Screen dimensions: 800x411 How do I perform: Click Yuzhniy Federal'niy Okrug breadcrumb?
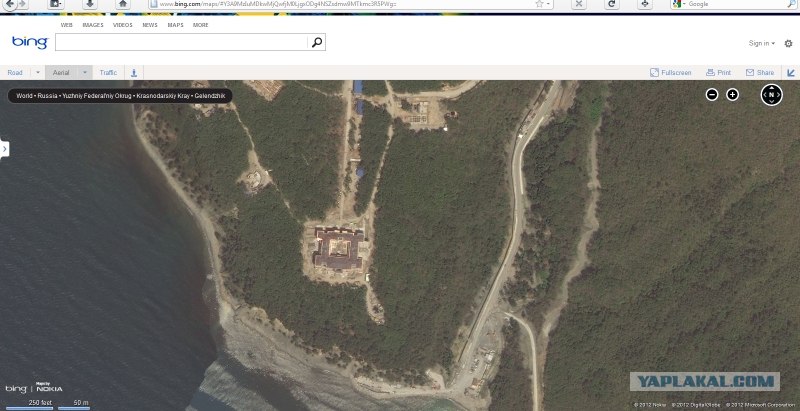tap(97, 96)
